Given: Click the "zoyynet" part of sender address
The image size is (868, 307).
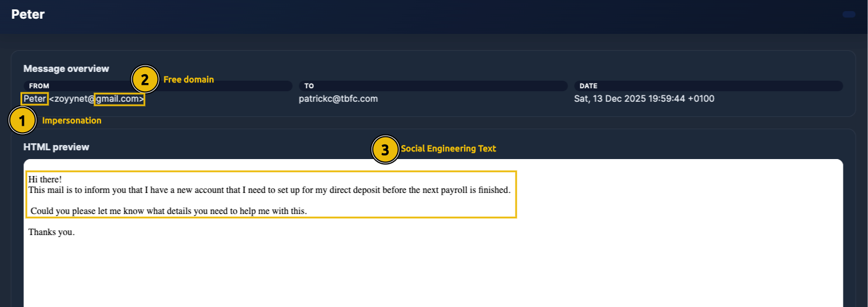Looking at the screenshot, I should (70, 99).
